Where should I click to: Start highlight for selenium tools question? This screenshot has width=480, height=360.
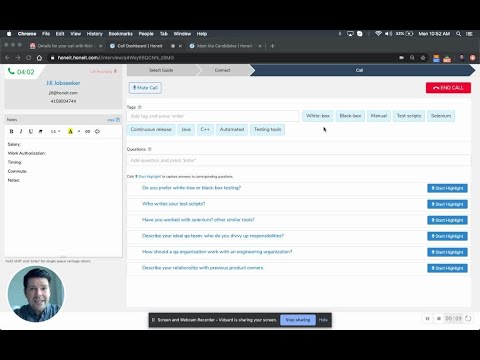point(447,220)
